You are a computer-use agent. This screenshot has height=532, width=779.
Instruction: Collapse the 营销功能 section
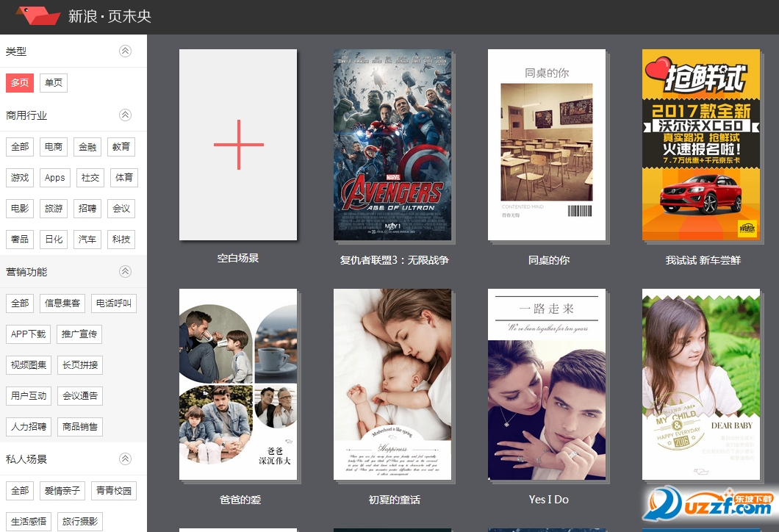pyautogui.click(x=125, y=271)
